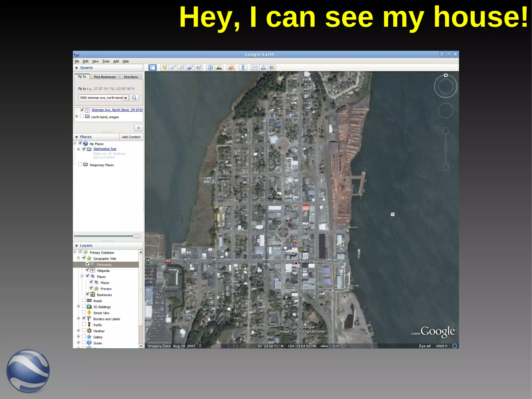The image size is (532, 399).
Task: Uncheck the Sightseeing Tour checkbox
Action: (x=84, y=149)
